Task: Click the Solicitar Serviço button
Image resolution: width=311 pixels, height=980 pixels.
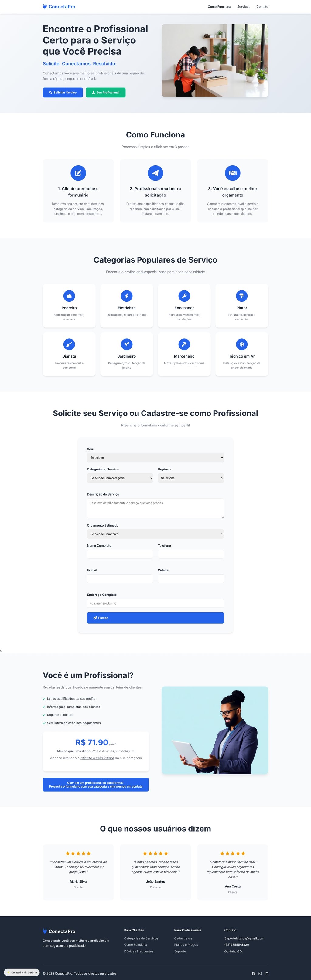Action: point(63,93)
